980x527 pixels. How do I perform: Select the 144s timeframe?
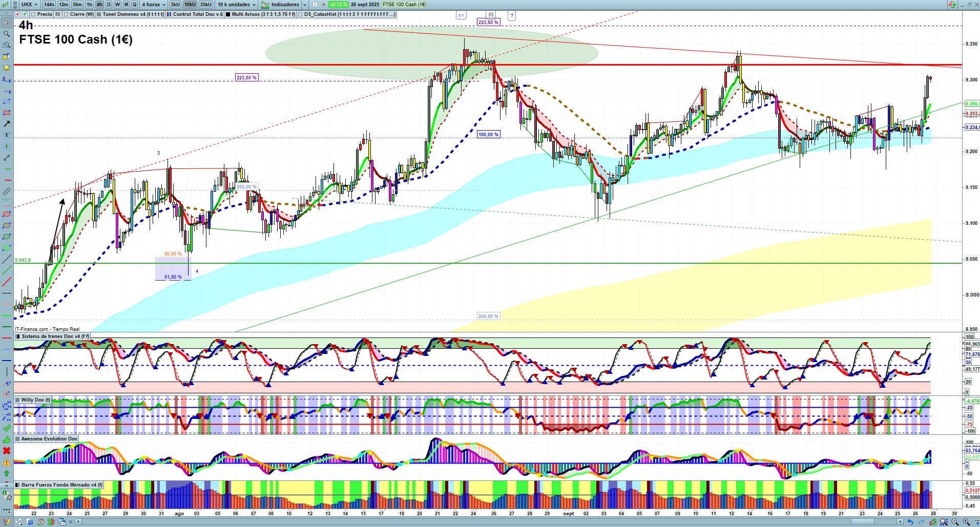pos(49,5)
